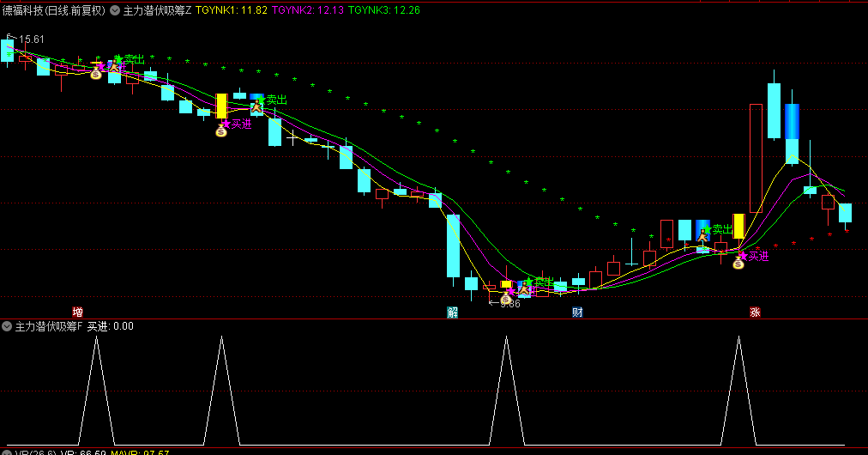Click the 卖出 label right of the mid-downtrend yellow candle
This screenshot has width=868, height=455.
pos(277,100)
